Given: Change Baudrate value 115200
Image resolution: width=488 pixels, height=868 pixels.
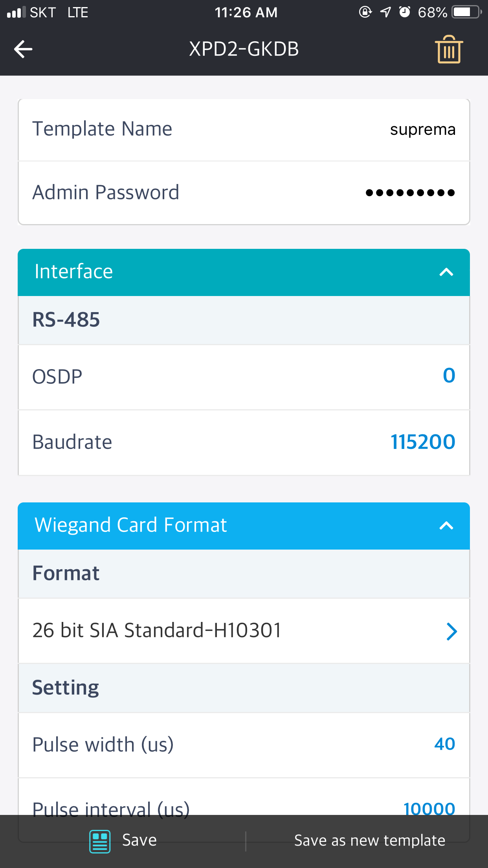Looking at the screenshot, I should pos(422,442).
